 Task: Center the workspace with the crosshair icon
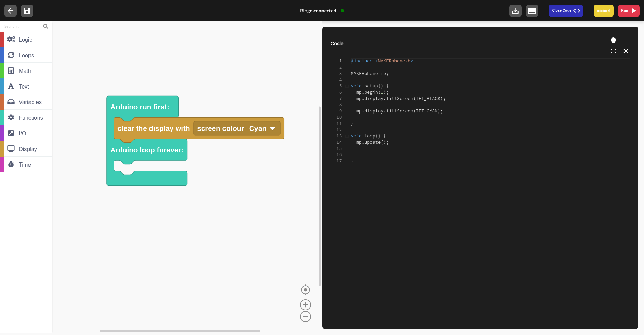(305, 290)
